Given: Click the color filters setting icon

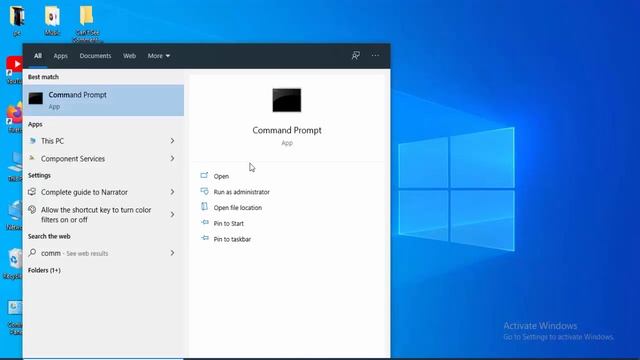Looking at the screenshot, I should (32, 210).
